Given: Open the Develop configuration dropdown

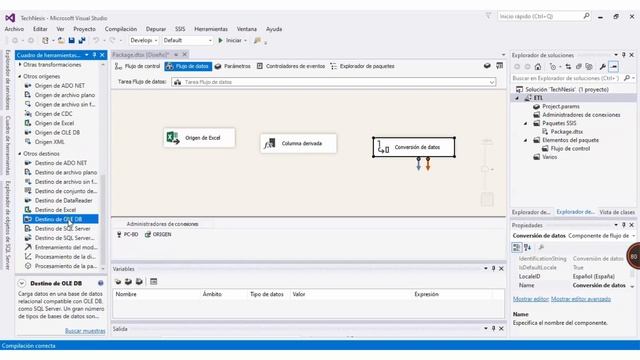Looking at the screenshot, I should pyautogui.click(x=144, y=40).
